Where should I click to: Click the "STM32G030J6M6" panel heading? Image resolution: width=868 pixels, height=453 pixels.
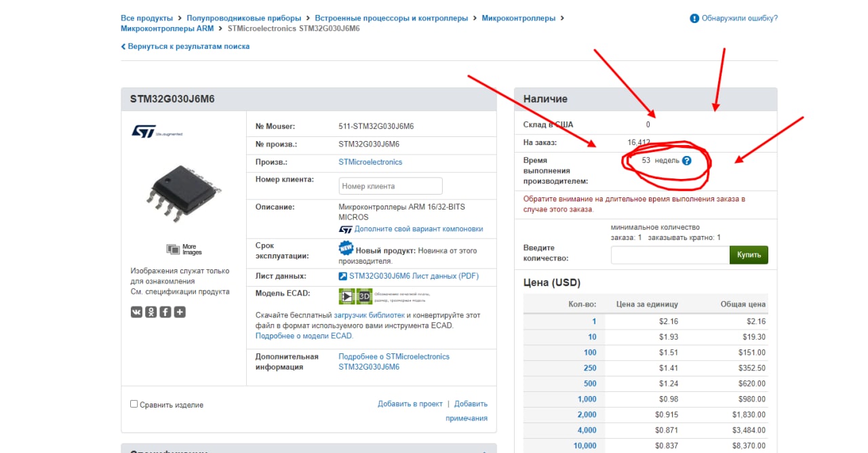(172, 99)
